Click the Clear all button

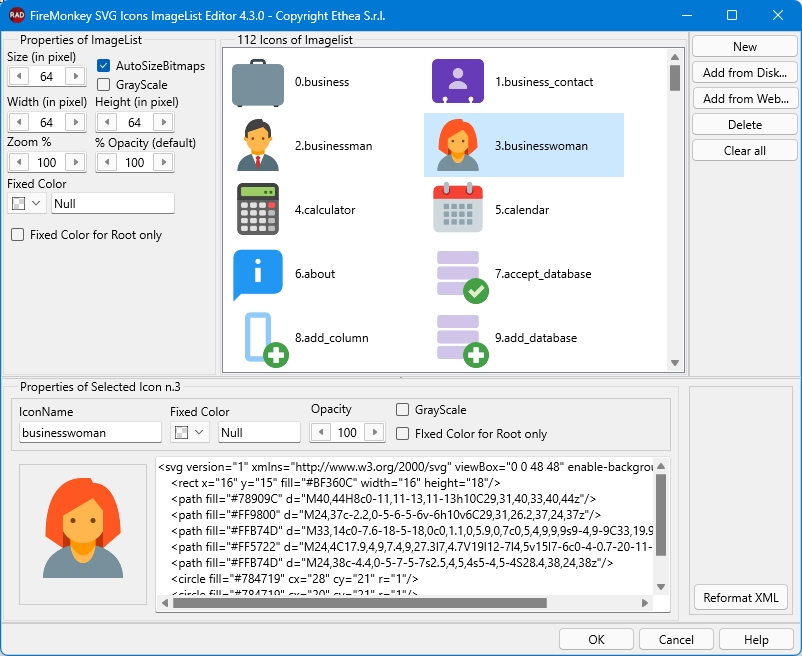(x=744, y=151)
